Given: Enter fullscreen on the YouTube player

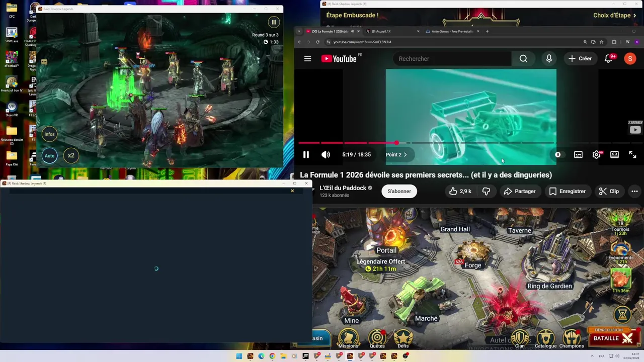Looking at the screenshot, I should (x=632, y=155).
